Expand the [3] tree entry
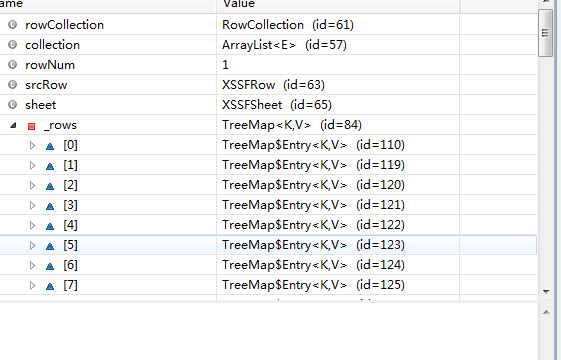Image resolution: width=561 pixels, height=360 pixels. tap(32, 205)
